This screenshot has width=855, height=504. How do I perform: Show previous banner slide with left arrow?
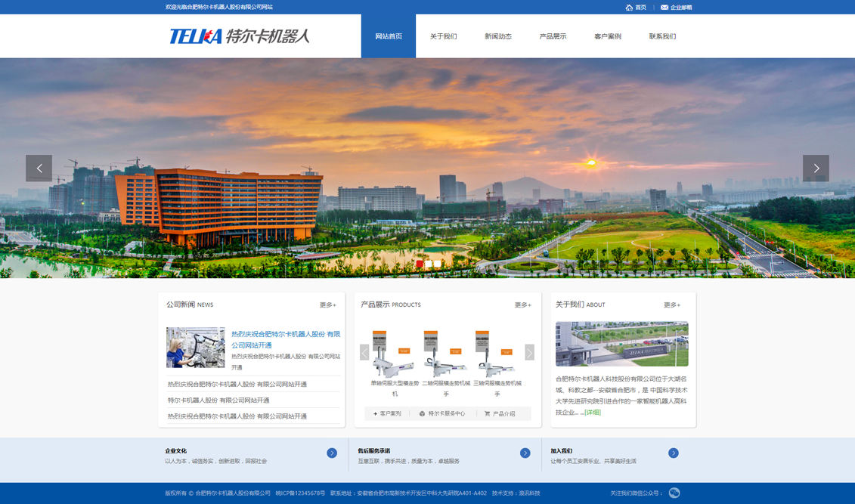(x=39, y=169)
